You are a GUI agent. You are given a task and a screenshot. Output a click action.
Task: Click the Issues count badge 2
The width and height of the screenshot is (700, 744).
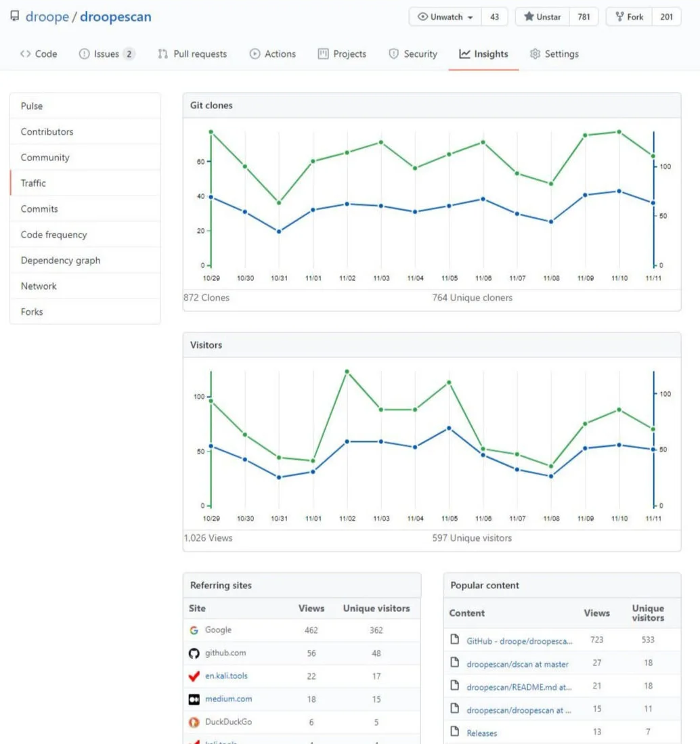129,53
